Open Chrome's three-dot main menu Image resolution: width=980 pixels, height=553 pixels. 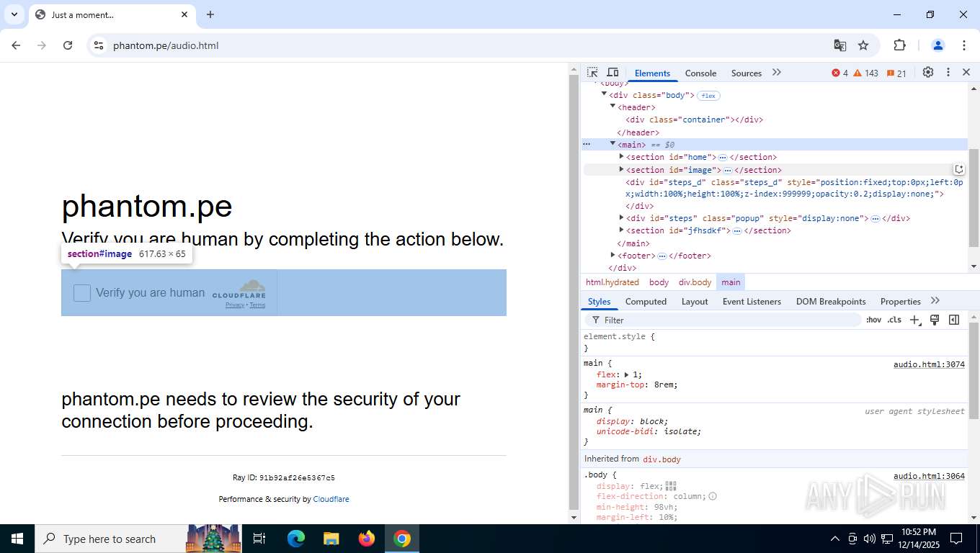tap(964, 45)
